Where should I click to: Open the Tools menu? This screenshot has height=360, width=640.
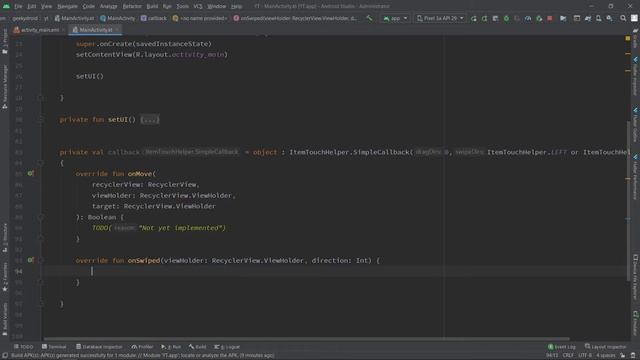coord(182,6)
